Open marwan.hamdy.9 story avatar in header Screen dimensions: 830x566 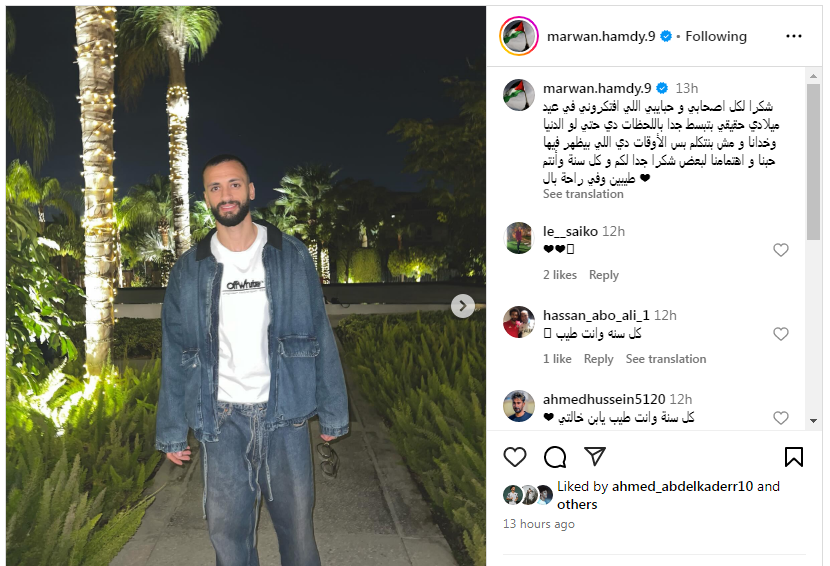pos(519,36)
